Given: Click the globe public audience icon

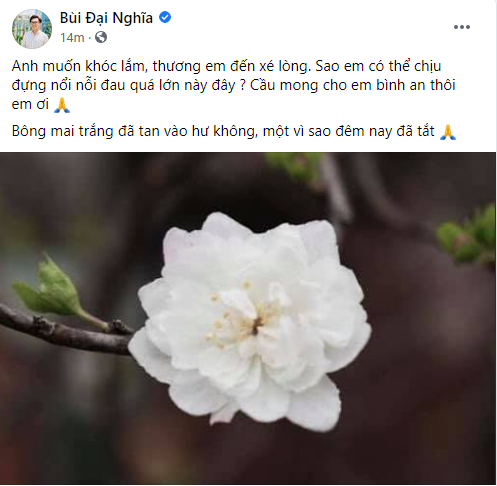Looking at the screenshot, I should click(x=101, y=37).
